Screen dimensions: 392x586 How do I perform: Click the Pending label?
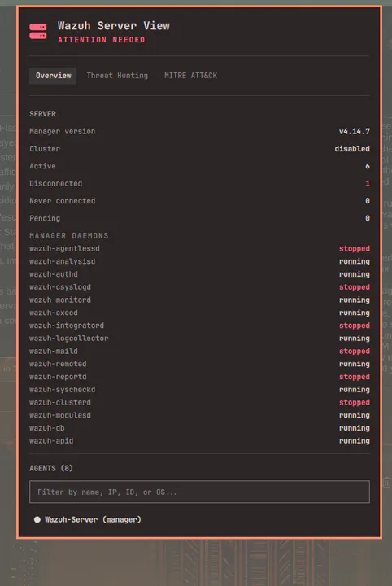pyautogui.click(x=45, y=218)
